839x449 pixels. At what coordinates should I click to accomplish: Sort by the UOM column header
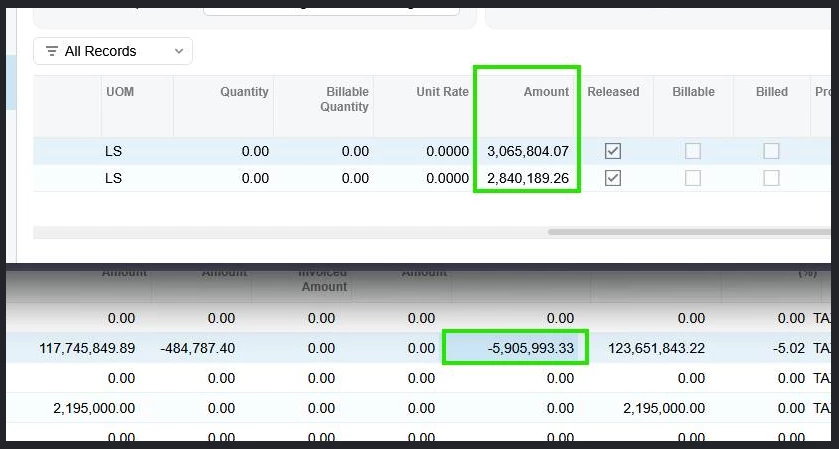click(x=120, y=92)
